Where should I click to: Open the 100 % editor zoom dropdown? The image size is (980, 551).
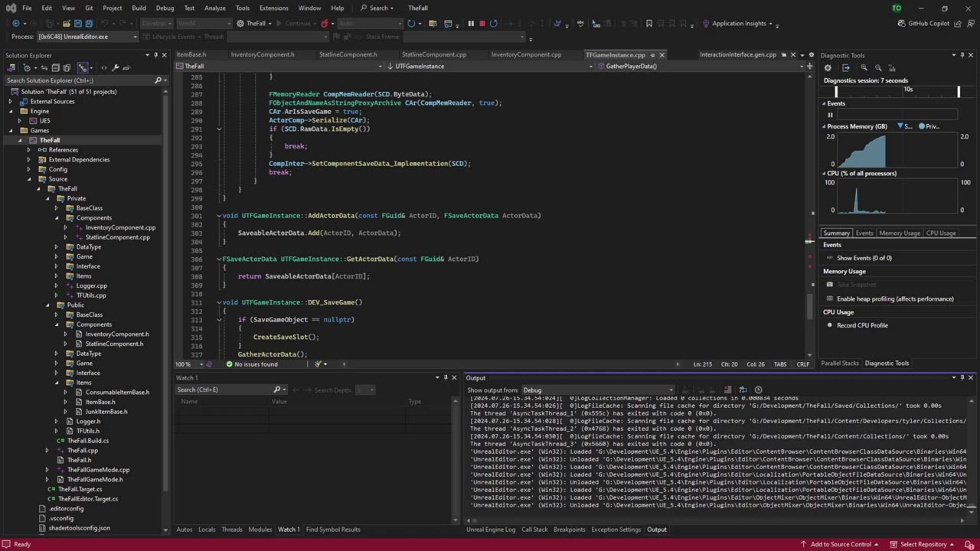coord(188,364)
